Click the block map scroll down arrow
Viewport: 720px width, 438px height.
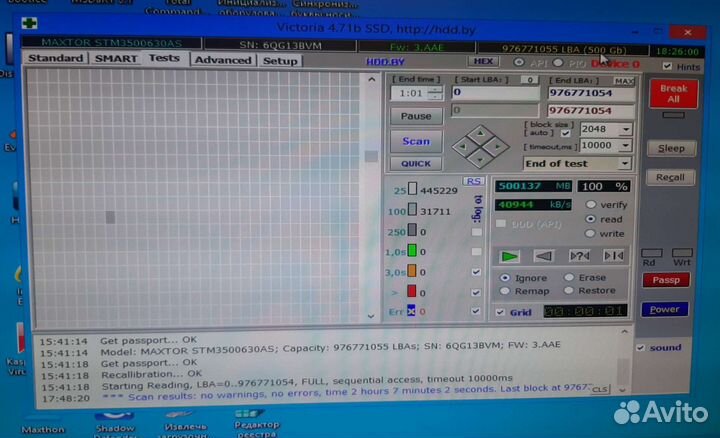point(371,316)
